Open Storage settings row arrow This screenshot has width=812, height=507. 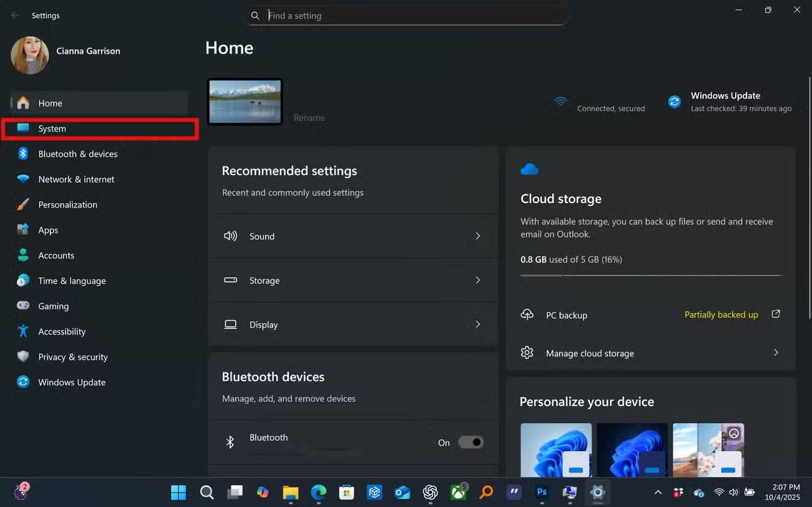click(x=478, y=280)
